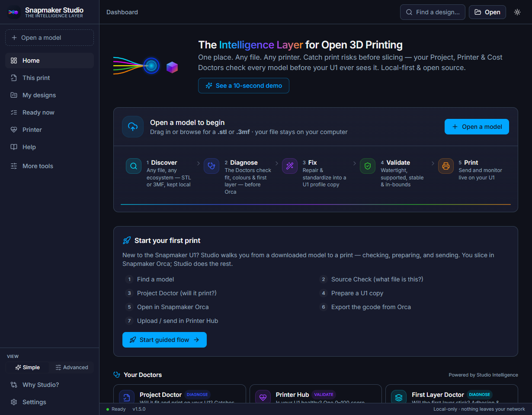Open Ready now page
The image size is (532, 415).
pyautogui.click(x=49, y=112)
